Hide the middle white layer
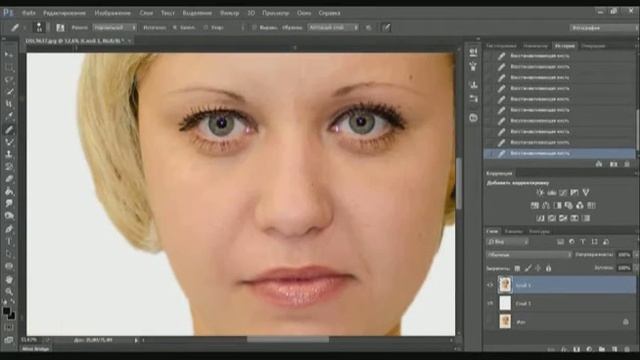Screen dimensions: 640x360 point(491,303)
